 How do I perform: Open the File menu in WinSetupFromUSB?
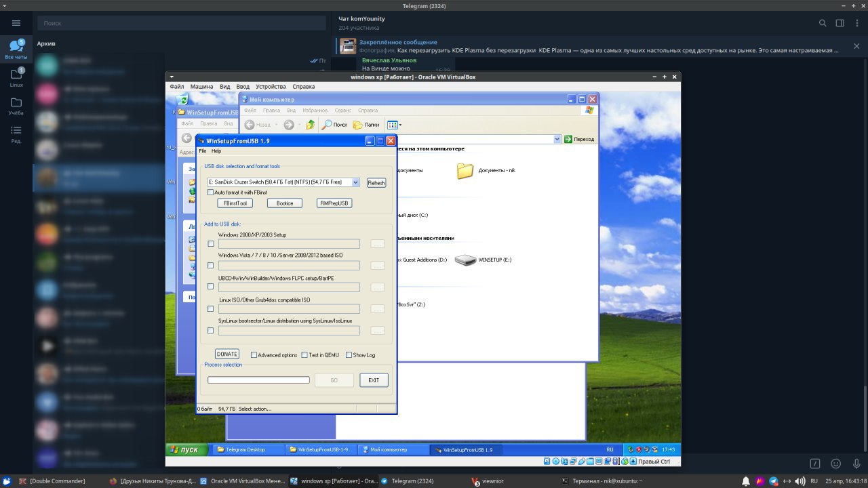coord(203,151)
